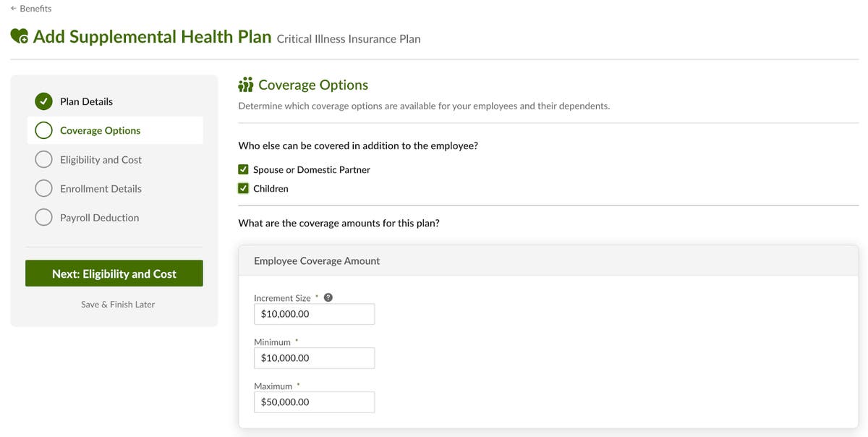Image resolution: width=868 pixels, height=437 pixels.
Task: Click the Increment Size input field
Action: 314,313
